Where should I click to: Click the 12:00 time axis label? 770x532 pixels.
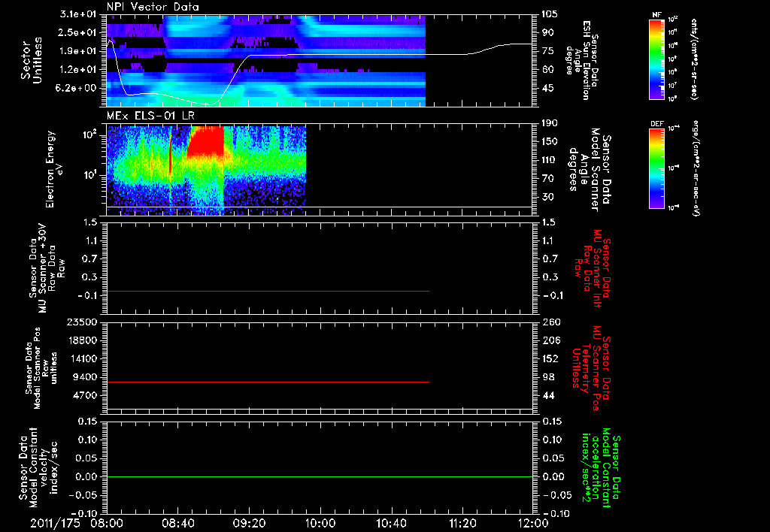point(533,523)
